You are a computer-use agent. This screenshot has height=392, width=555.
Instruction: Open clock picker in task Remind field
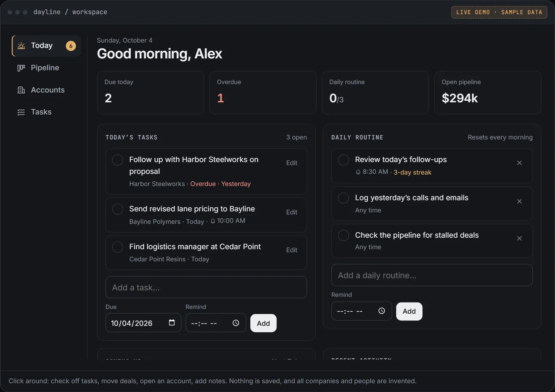(236, 323)
